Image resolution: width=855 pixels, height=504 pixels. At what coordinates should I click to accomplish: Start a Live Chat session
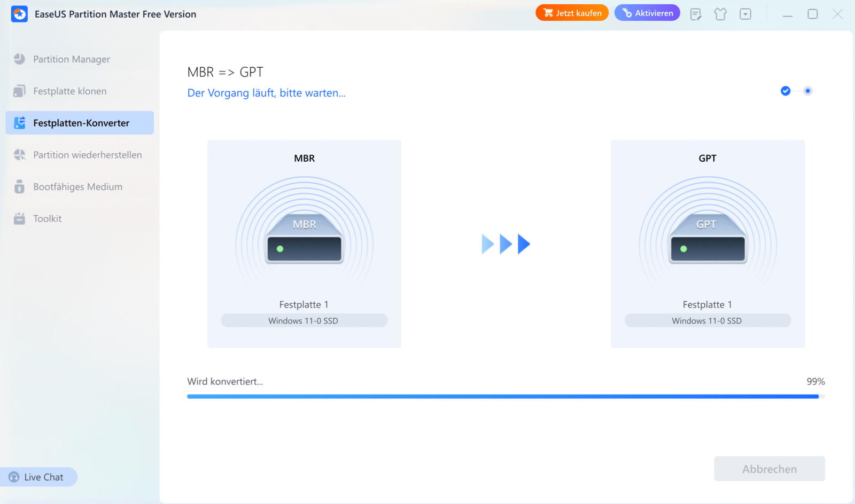tap(39, 476)
